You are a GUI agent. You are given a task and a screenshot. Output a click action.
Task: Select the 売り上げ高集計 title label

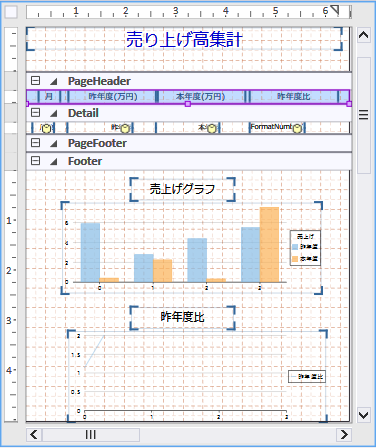(184, 39)
